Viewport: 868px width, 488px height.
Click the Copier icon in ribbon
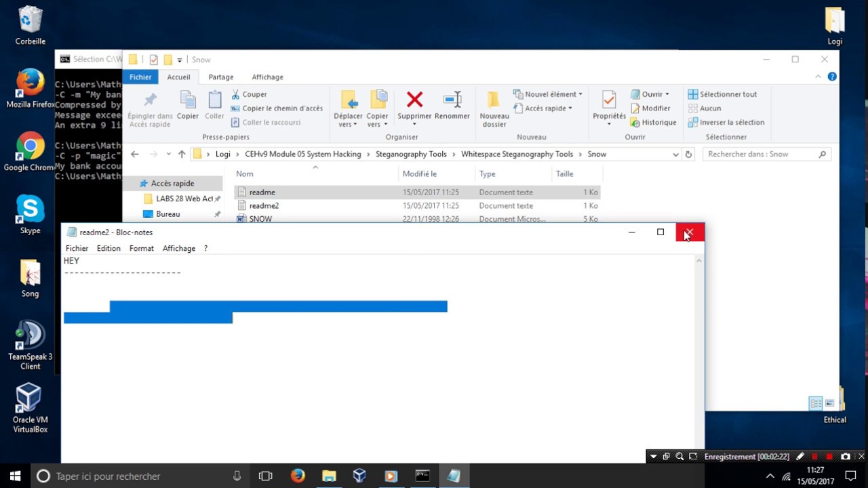(188, 101)
